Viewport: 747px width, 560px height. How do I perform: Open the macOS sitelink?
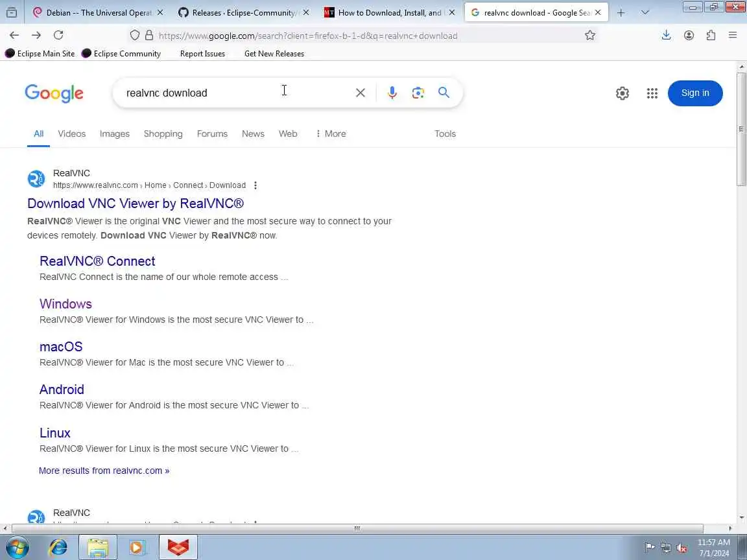[61, 347]
